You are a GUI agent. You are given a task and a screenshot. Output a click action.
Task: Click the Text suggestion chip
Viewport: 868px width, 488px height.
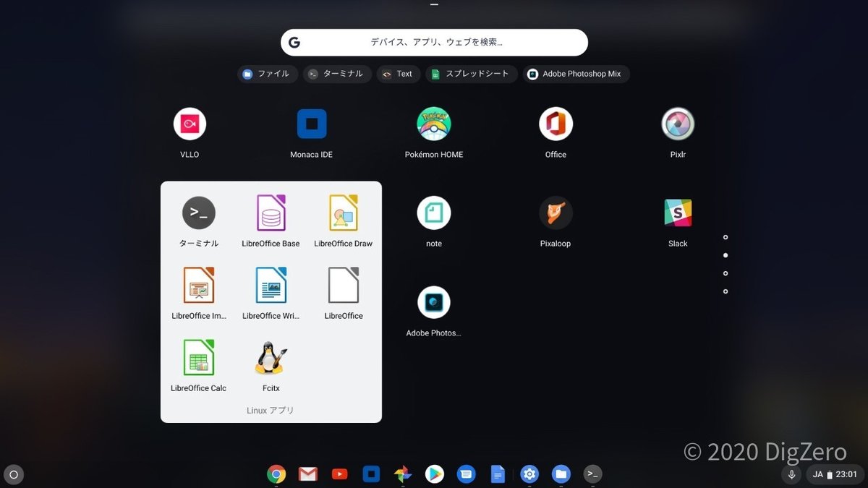(x=398, y=74)
